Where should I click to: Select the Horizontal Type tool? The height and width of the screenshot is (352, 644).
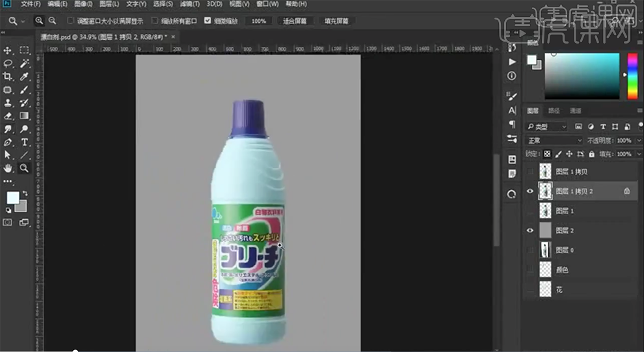click(25, 142)
